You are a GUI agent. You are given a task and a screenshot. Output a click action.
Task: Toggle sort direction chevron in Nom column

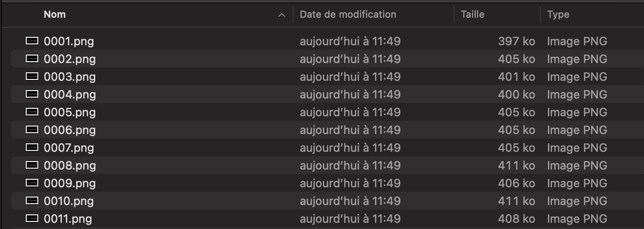282,15
